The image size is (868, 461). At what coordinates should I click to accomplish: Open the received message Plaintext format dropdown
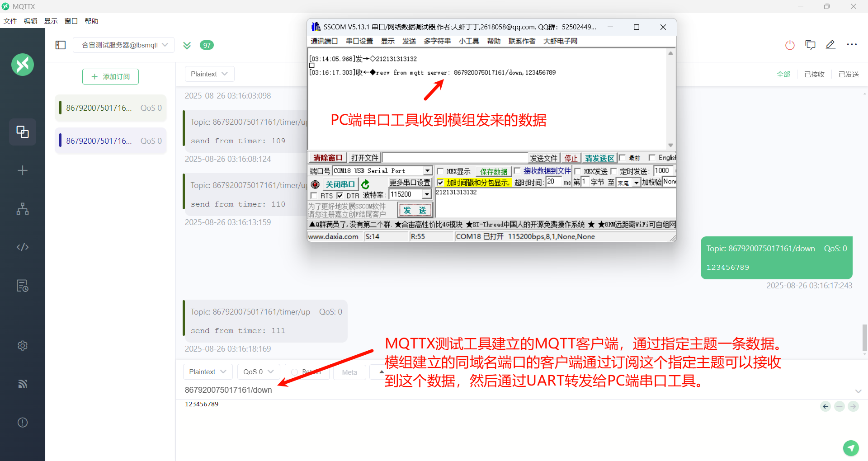pyautogui.click(x=209, y=74)
